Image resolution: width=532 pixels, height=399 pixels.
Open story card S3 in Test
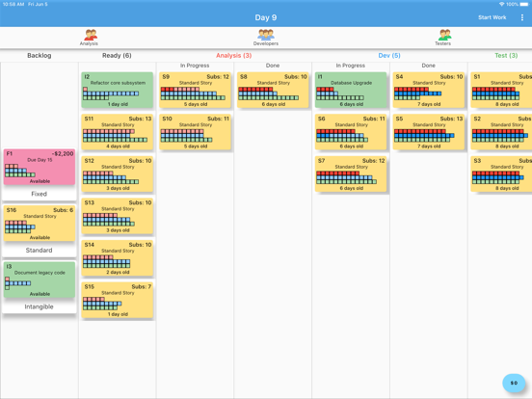[501, 174]
